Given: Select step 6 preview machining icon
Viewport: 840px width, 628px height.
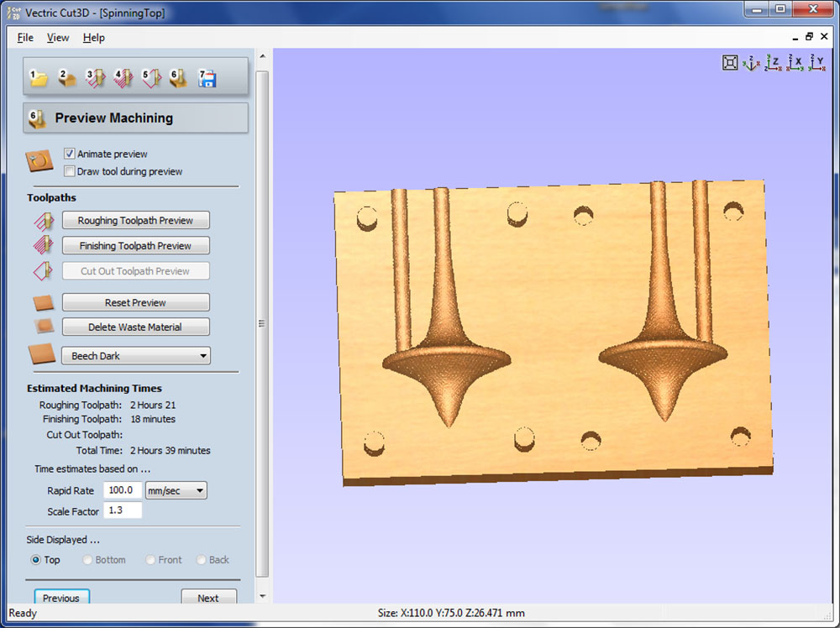Looking at the screenshot, I should click(x=179, y=78).
